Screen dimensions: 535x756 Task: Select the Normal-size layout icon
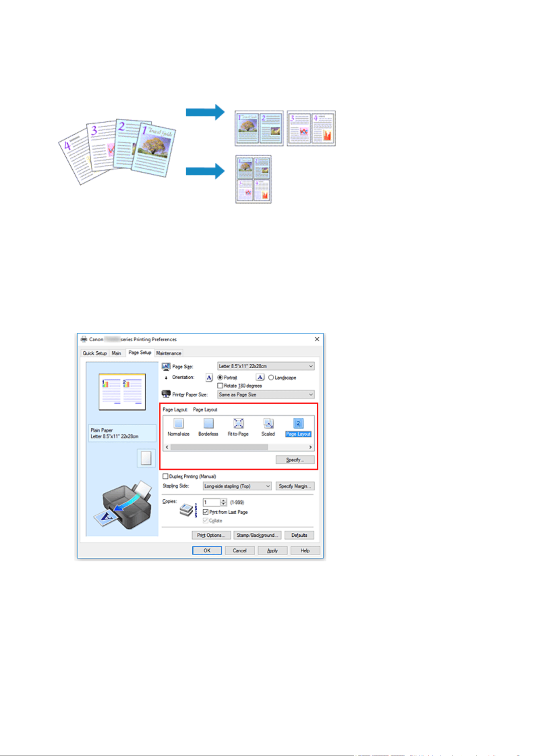[x=179, y=423]
